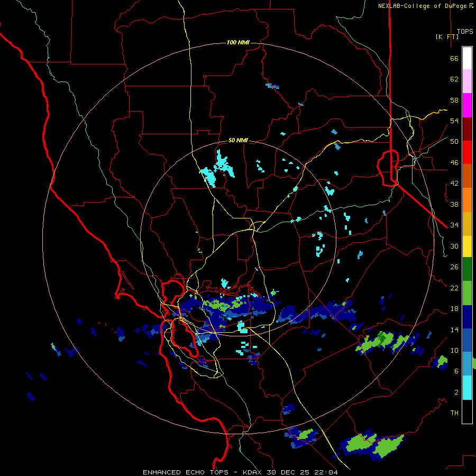Click the light green legend swatch
Image resolution: width=476 pixels, height=476 pixels.
[x=467, y=293]
